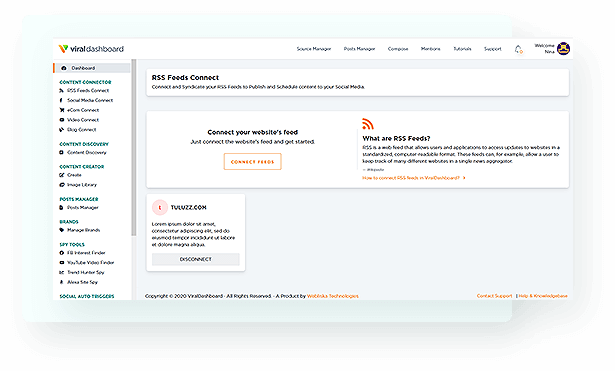This screenshot has width=615, height=371.
Task: Click the notification bell icon
Action: point(519,49)
